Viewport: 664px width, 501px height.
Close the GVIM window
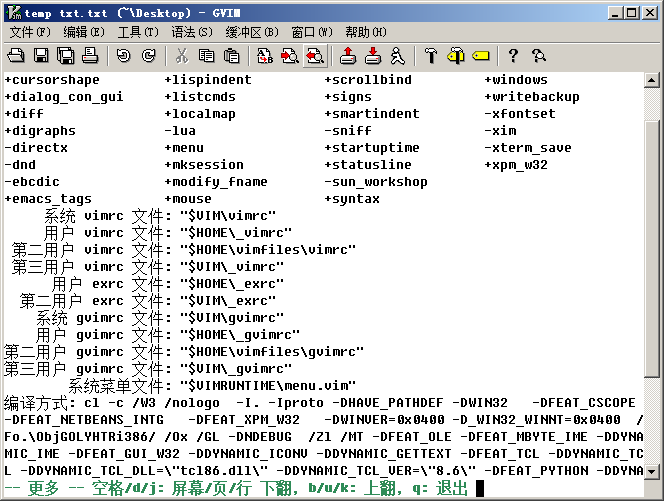[650, 13]
